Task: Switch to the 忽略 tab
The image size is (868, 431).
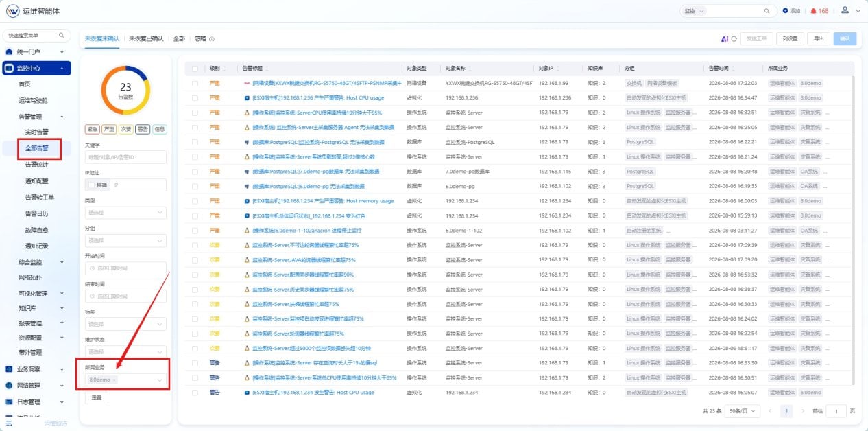Action: (x=200, y=39)
